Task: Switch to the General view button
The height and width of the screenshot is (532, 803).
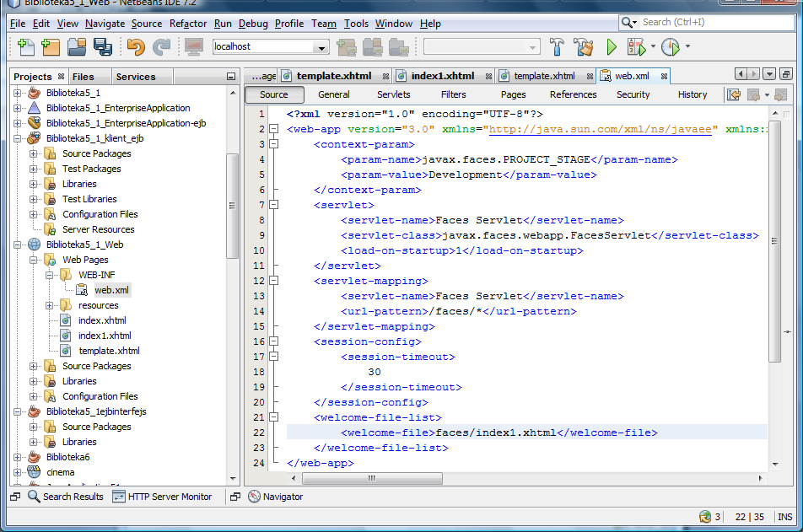Action: click(334, 94)
